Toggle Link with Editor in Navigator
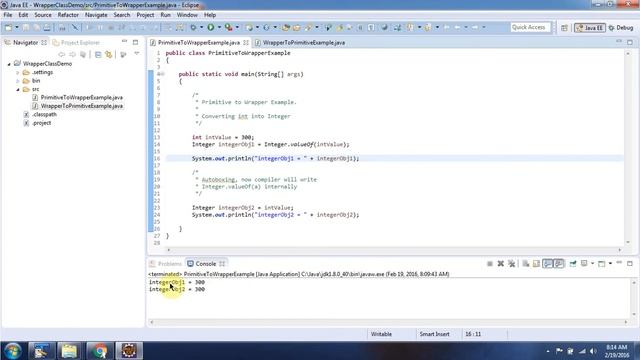Viewport: 640px width, 360px height. click(x=109, y=55)
